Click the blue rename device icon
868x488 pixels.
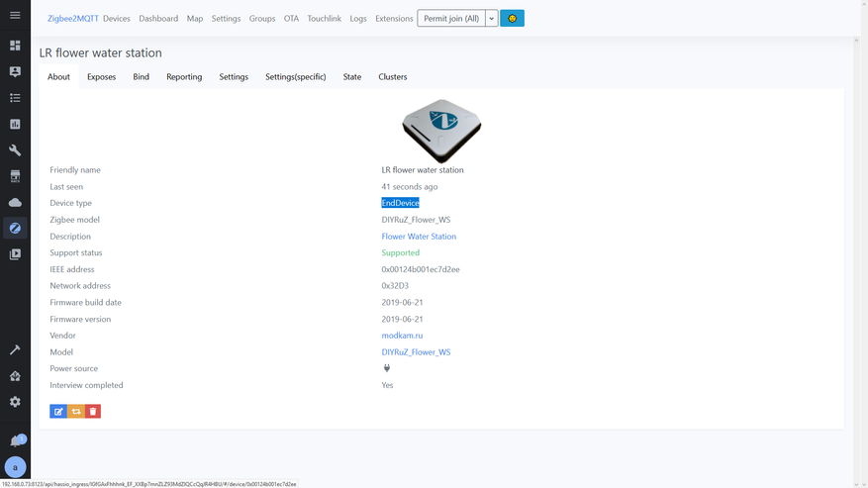click(x=58, y=411)
